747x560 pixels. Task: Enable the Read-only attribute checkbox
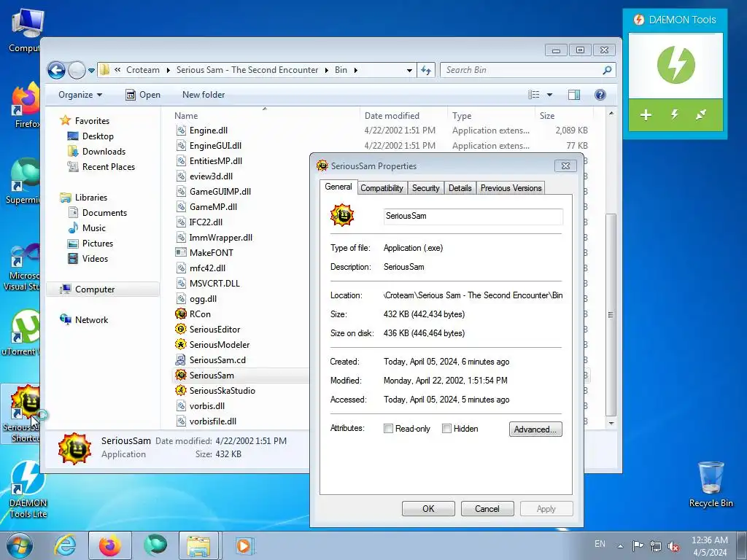point(388,429)
